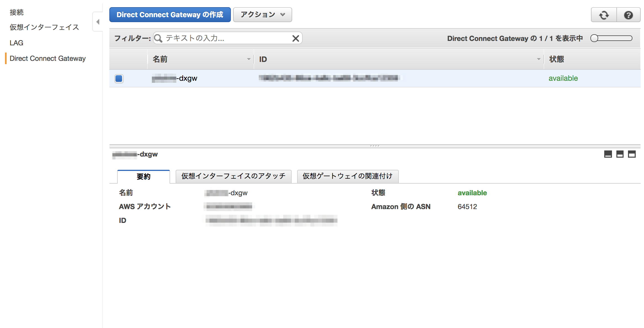Clear the filter using the X icon
644x328 pixels.
295,38
